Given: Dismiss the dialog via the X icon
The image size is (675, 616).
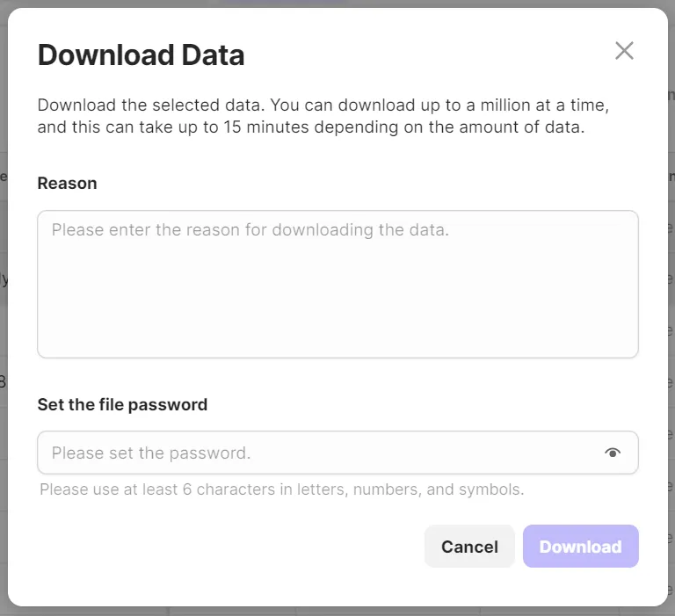Looking at the screenshot, I should (x=624, y=51).
